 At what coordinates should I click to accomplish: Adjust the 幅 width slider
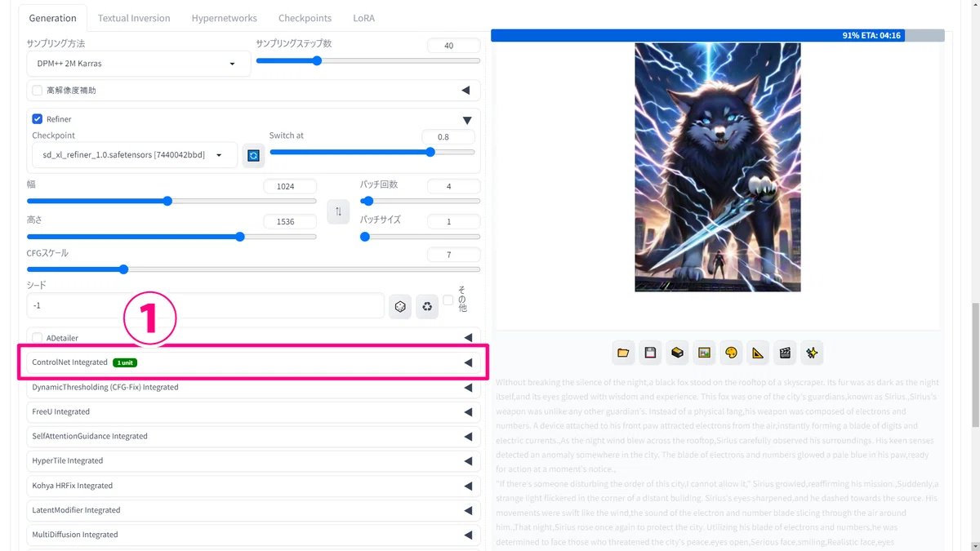pyautogui.click(x=171, y=201)
